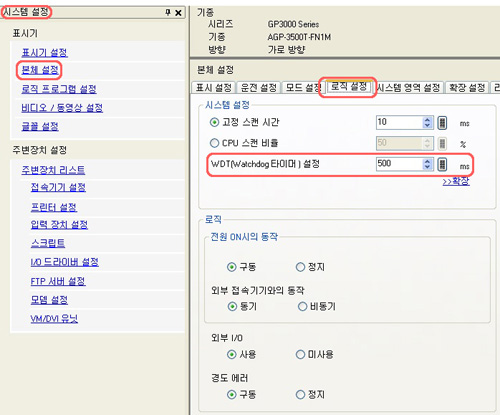
Task: Select 정지 for 경도 에러
Action: tap(300, 395)
